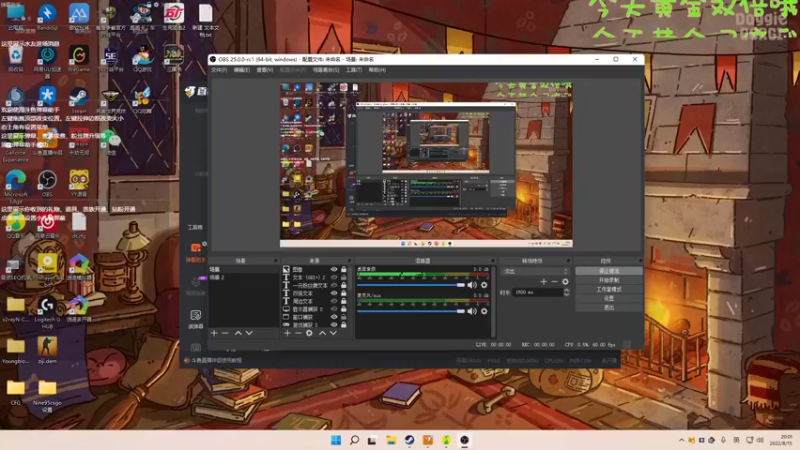Remove selected source with the minus icon
Viewport: 800px width, 450px height.
(x=298, y=333)
